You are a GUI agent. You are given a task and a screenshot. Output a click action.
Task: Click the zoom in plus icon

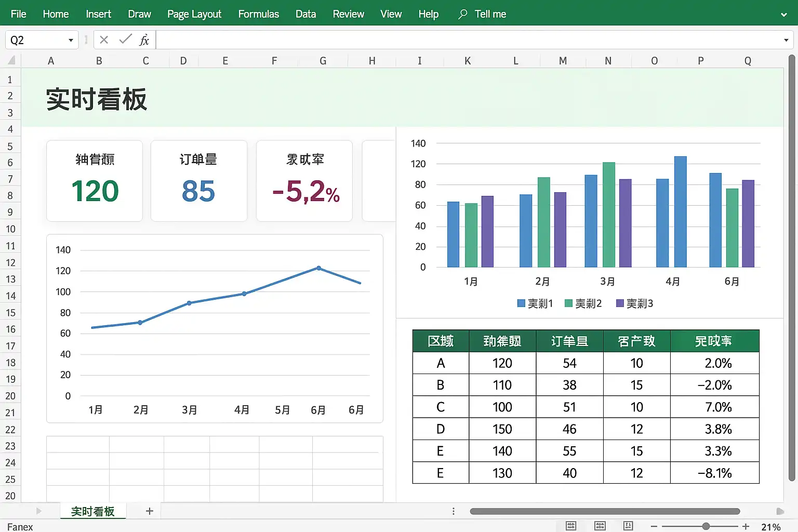coord(746,526)
